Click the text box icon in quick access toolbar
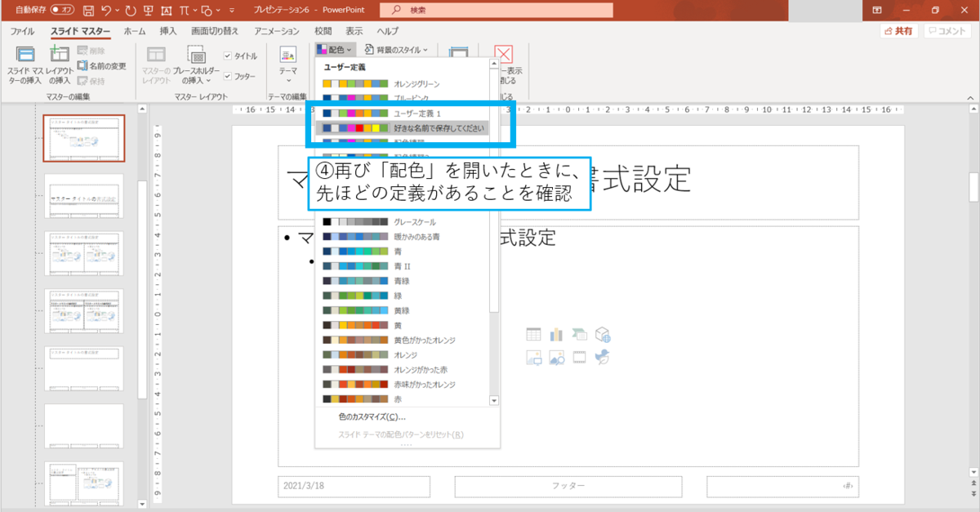This screenshot has height=512, width=980. tap(167, 11)
